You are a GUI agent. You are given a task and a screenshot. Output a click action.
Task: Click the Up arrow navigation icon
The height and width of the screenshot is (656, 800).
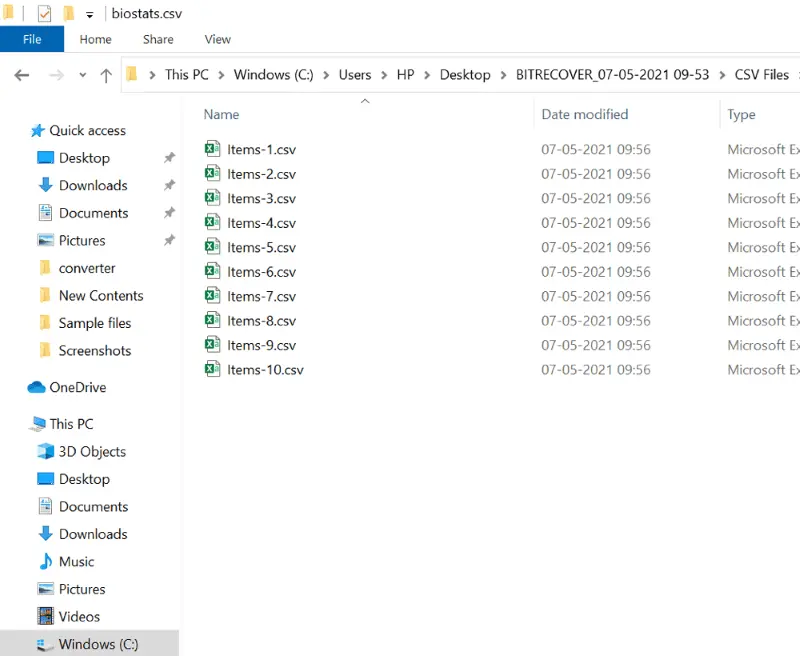pyautogui.click(x=106, y=75)
